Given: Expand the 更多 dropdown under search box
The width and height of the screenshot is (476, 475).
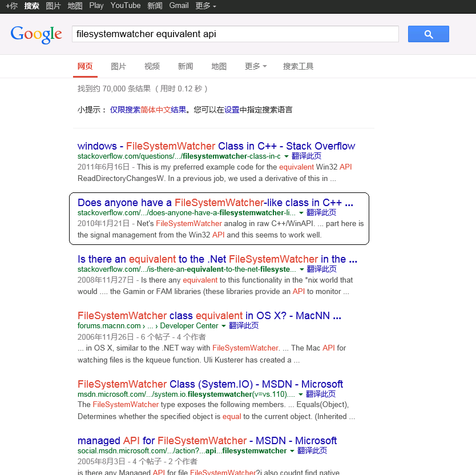Looking at the screenshot, I should point(256,66).
